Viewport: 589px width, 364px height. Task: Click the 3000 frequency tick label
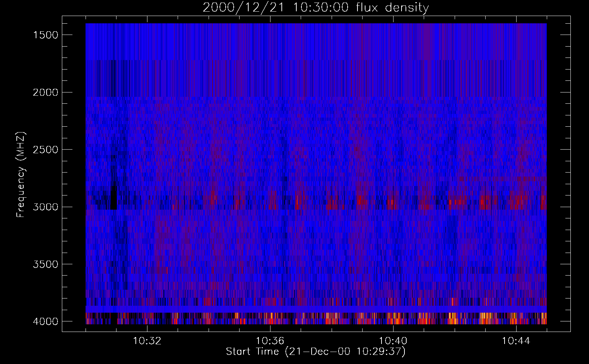(46, 207)
